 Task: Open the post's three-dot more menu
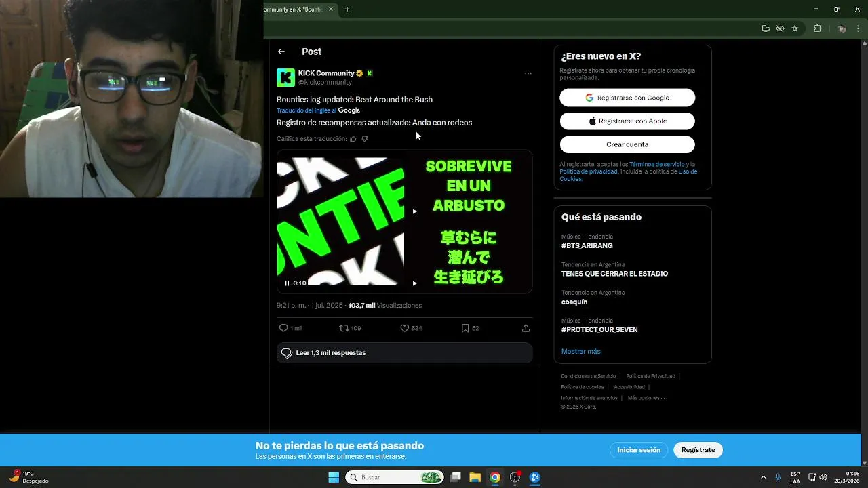tap(528, 73)
